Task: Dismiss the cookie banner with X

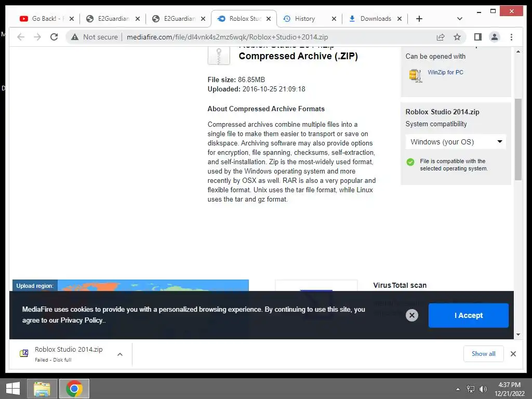Action: pos(411,315)
